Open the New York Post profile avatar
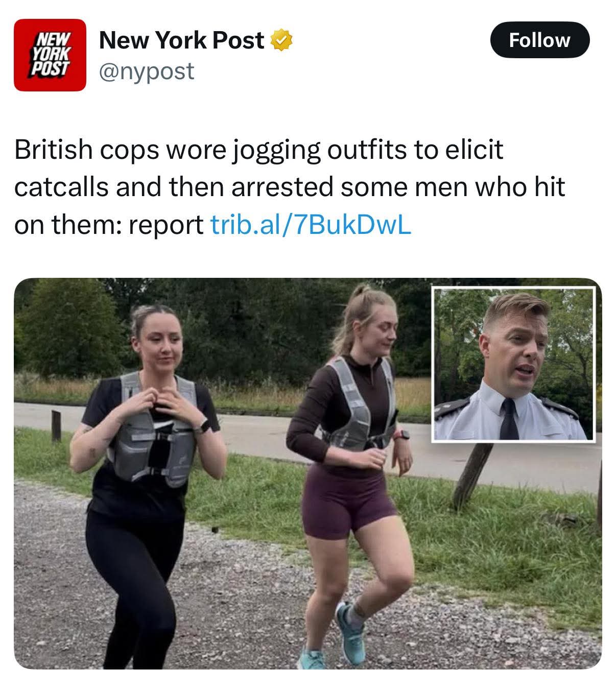616x693 pixels. pyautogui.click(x=50, y=55)
